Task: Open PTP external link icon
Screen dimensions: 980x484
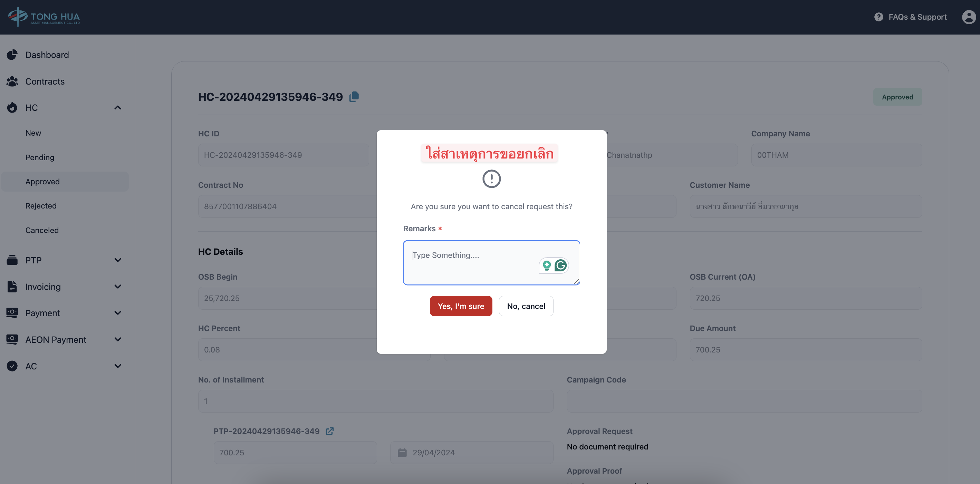Action: (x=329, y=431)
